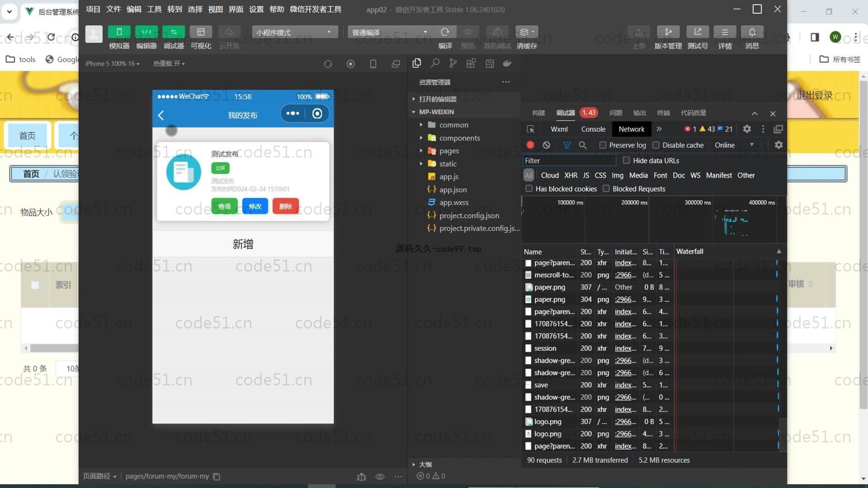This screenshot has height=488, width=868.
Task: Copy page path icon
Action: tap(217, 476)
